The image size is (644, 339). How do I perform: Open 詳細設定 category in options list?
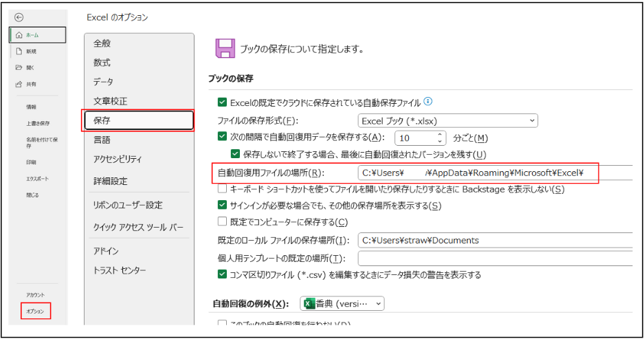click(137, 182)
